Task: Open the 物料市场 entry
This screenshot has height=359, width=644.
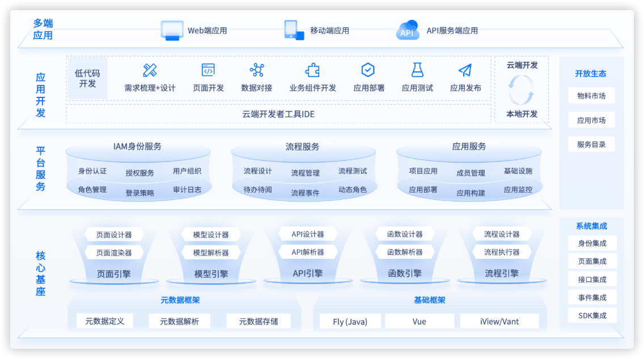Action: point(591,96)
